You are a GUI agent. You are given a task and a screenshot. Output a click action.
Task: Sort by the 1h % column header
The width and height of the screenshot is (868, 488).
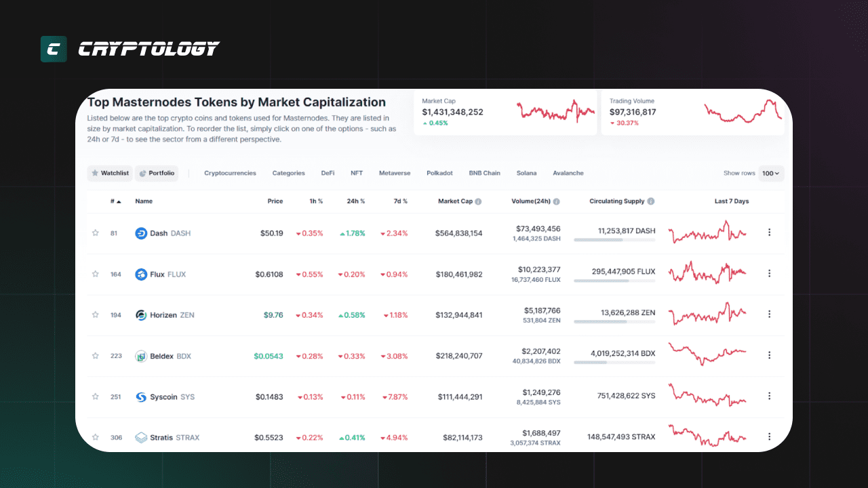point(315,201)
